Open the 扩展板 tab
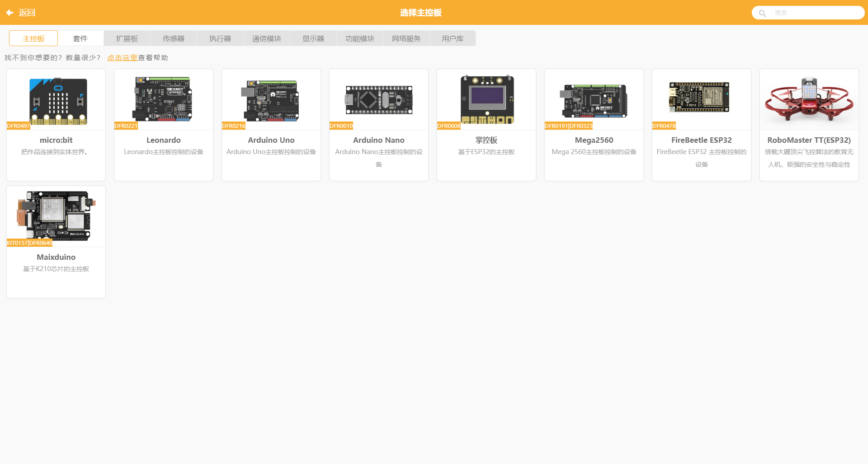This screenshot has width=868, height=464. coord(127,38)
